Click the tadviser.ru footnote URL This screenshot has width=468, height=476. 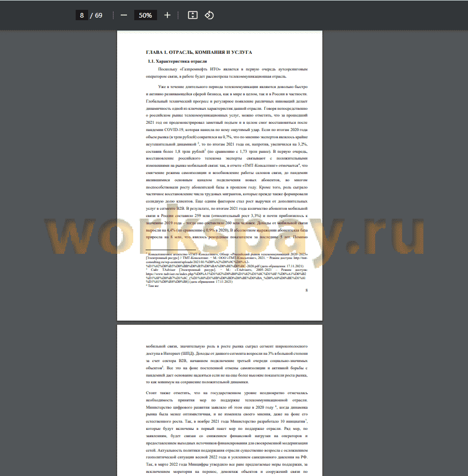click(x=225, y=278)
